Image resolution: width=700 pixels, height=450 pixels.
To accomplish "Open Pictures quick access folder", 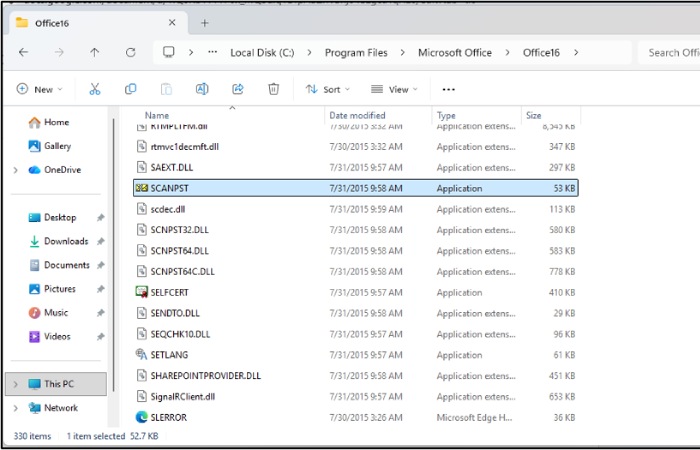I will (x=52, y=289).
